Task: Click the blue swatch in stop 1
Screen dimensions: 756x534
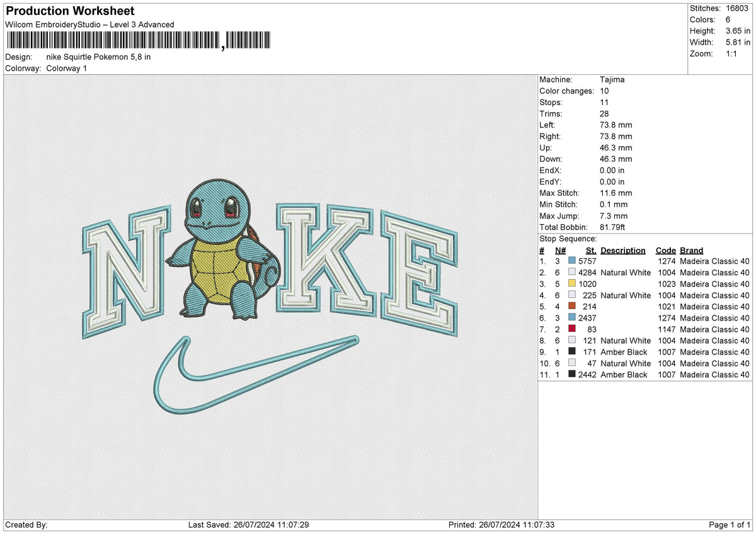Action: 572,260
